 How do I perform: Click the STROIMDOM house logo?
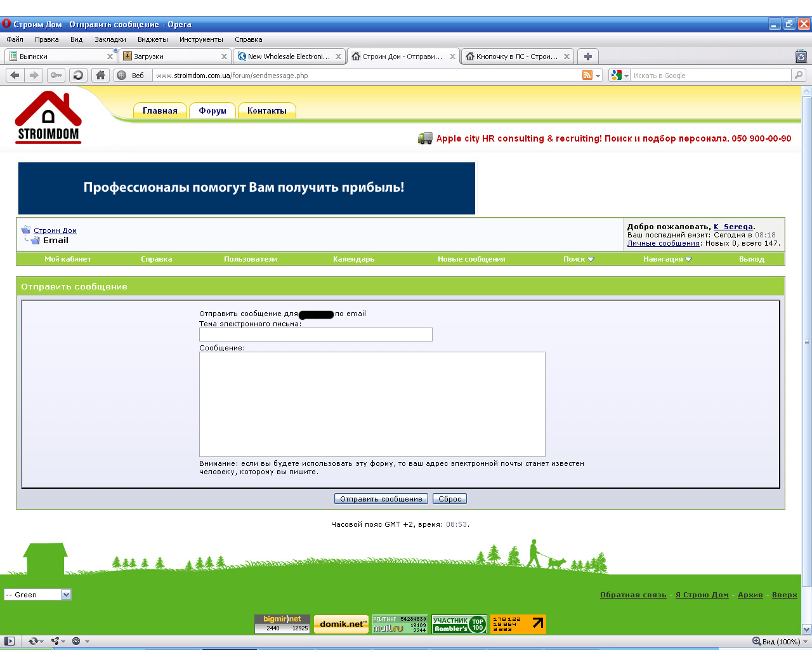coord(48,117)
